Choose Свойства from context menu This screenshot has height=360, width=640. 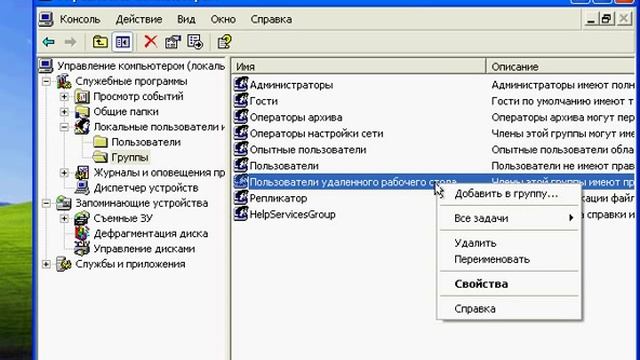(x=509, y=284)
